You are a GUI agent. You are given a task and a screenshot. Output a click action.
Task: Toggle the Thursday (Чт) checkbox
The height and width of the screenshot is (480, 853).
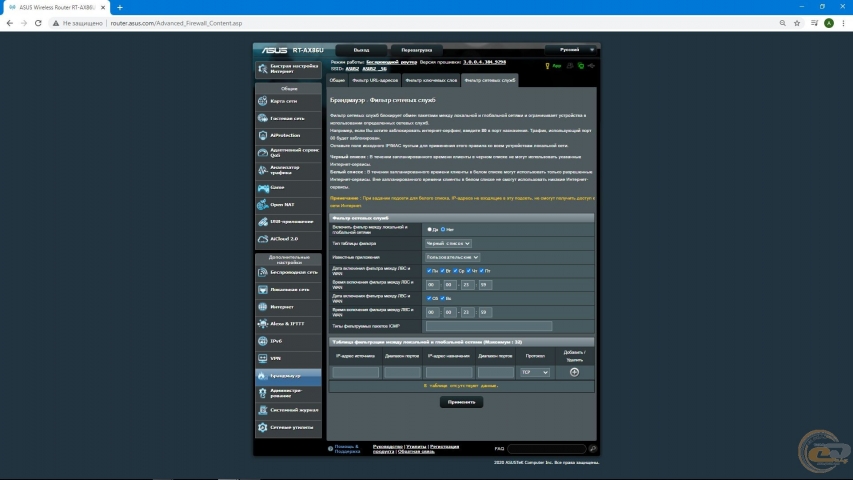(468, 270)
